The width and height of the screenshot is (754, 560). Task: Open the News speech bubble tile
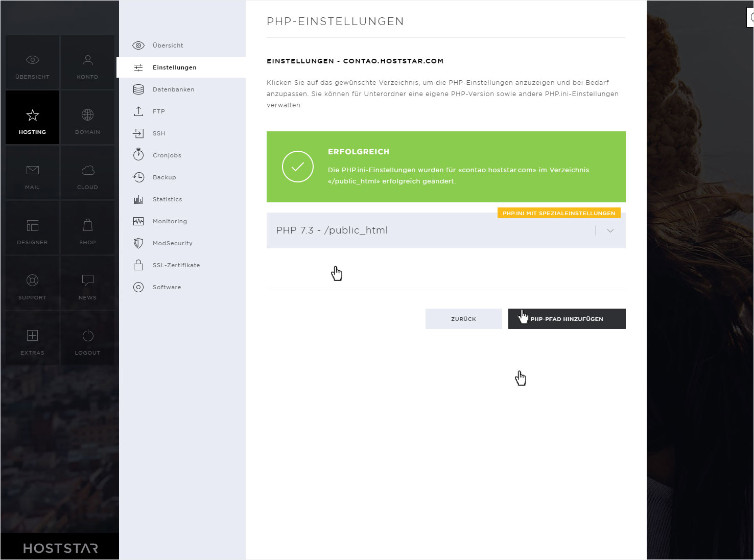(x=88, y=283)
